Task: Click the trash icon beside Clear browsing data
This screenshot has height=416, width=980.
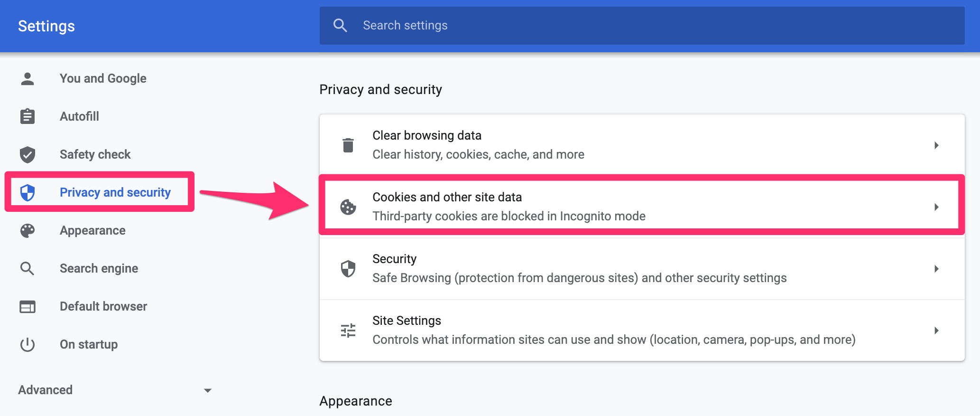Action: point(349,145)
